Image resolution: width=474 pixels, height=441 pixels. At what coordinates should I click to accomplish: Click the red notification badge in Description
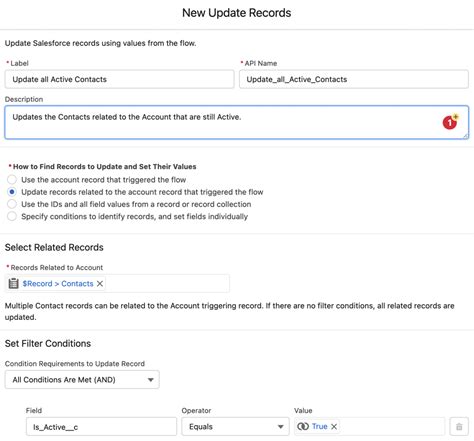[x=450, y=122]
